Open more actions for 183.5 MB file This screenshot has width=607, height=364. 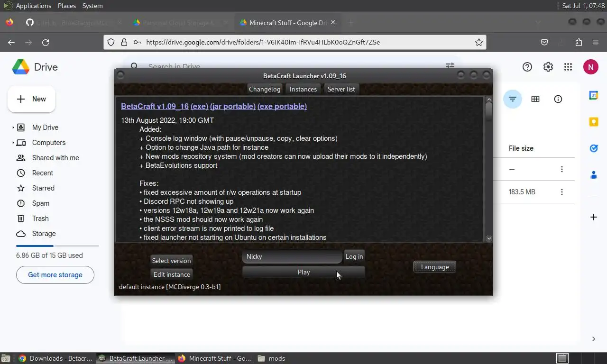coord(562,192)
